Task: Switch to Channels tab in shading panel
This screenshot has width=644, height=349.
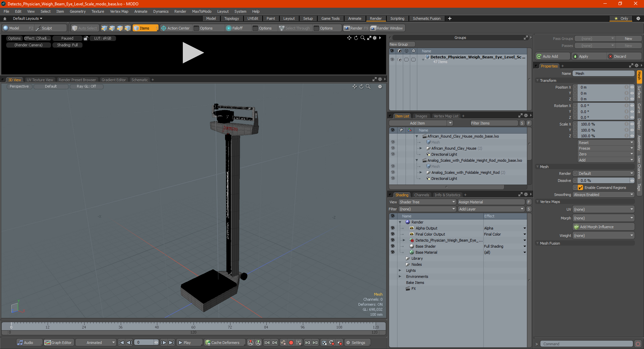Action: click(x=422, y=195)
